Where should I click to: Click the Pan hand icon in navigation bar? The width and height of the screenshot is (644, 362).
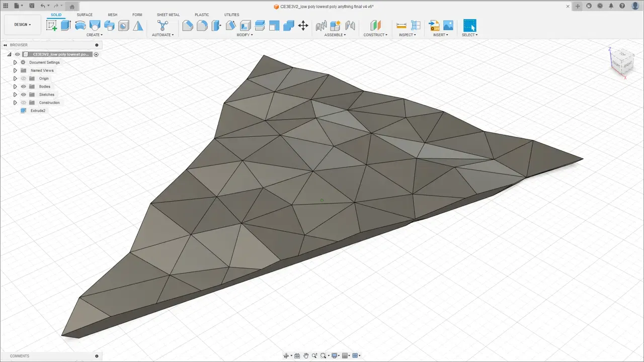coord(305,355)
